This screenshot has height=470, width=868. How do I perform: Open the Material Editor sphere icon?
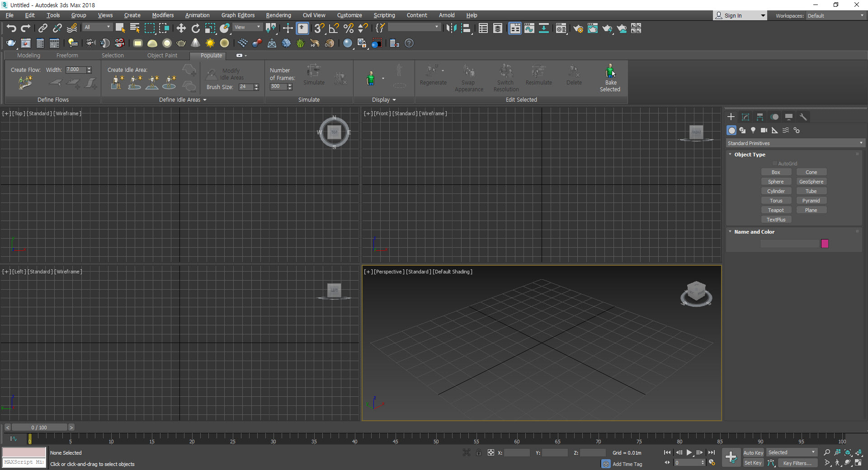pyautogui.click(x=561, y=28)
